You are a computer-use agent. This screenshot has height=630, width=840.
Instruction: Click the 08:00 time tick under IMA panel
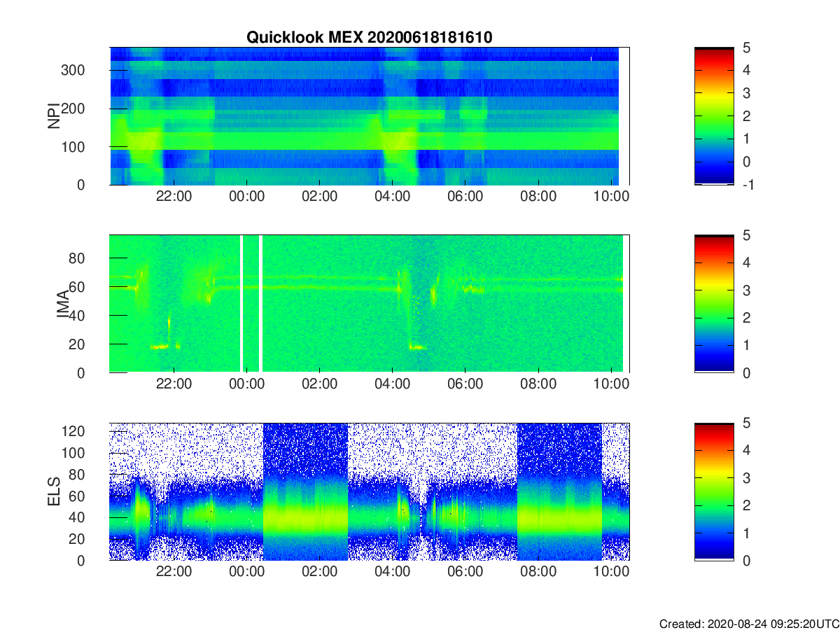(538, 384)
